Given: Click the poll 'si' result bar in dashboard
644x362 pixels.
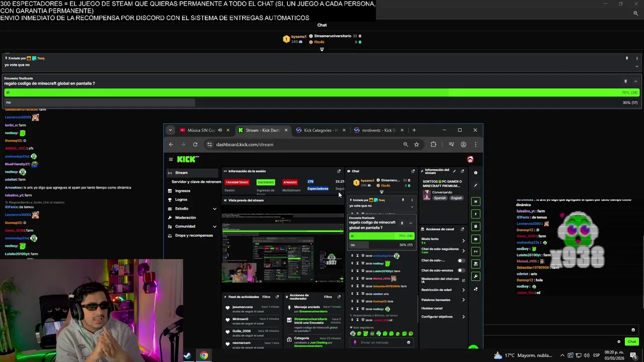Looking at the screenshot, I should (381, 236).
